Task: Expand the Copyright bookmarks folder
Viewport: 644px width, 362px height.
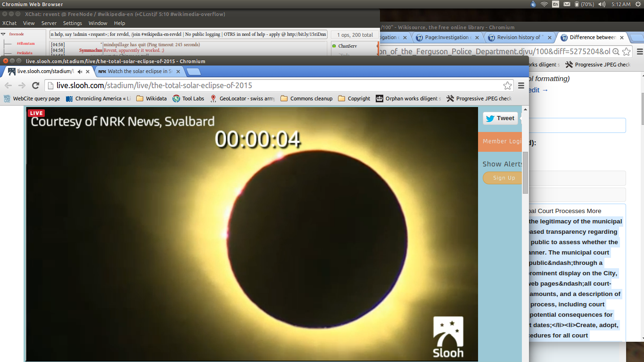Action: point(354,99)
